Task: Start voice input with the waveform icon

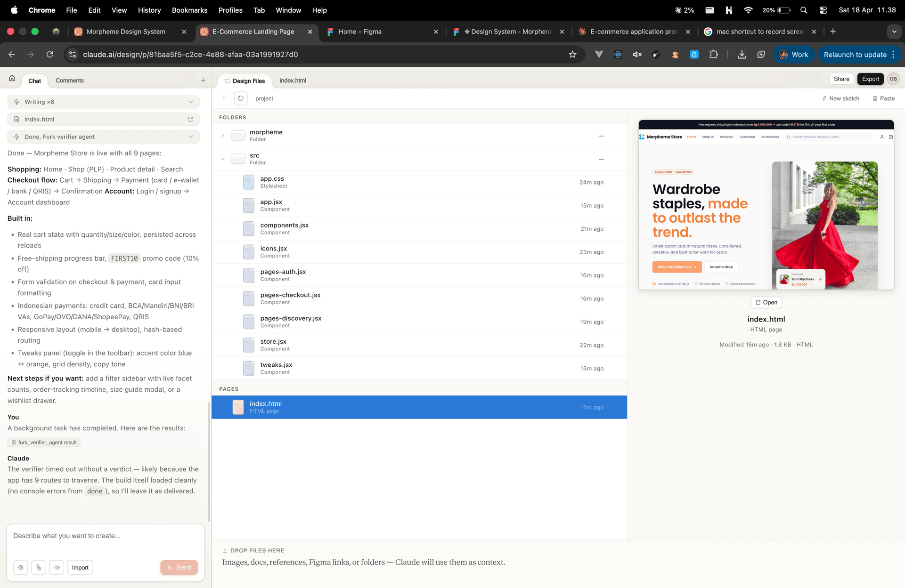Action: pos(57,567)
